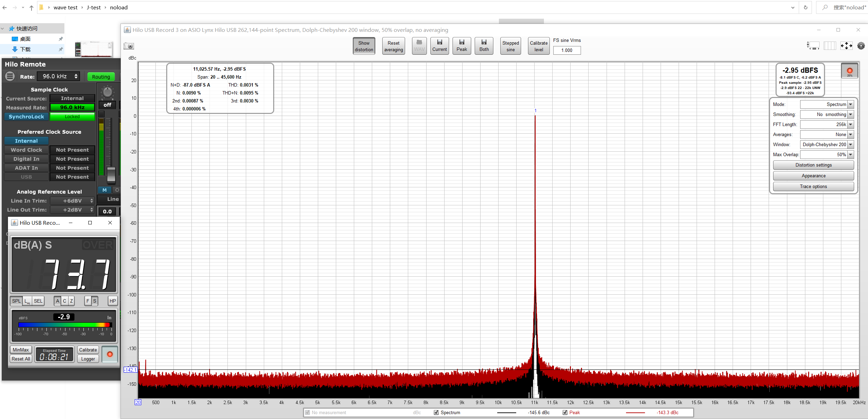
Task: Open RTA settings gear icon
Action: [861, 45]
